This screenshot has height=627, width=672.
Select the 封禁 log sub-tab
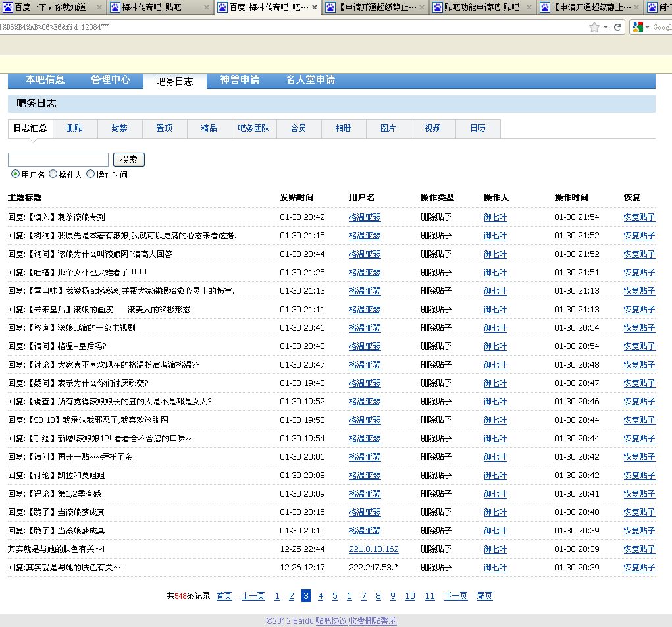pos(120,128)
